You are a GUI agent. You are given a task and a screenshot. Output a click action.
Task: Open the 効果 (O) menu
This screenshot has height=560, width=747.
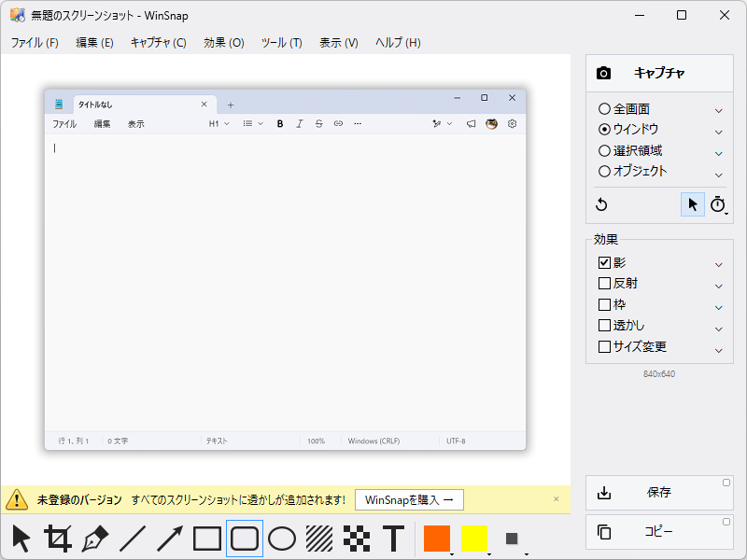224,43
